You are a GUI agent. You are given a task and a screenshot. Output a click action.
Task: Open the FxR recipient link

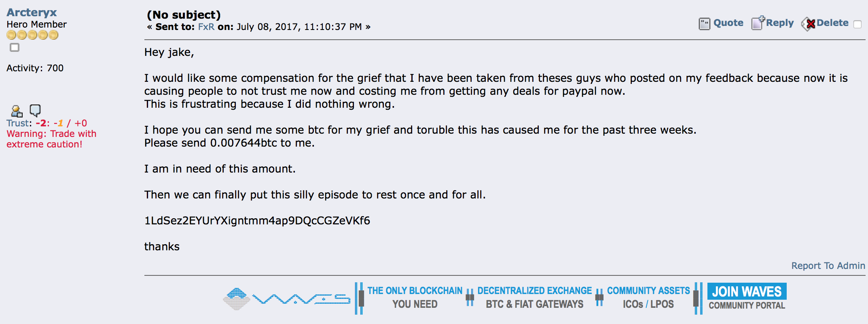(206, 27)
